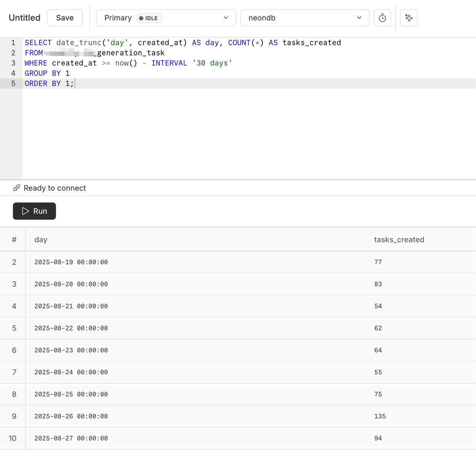Click the 2025-08-19 day cell
The width and height of the screenshot is (476, 456).
click(71, 262)
